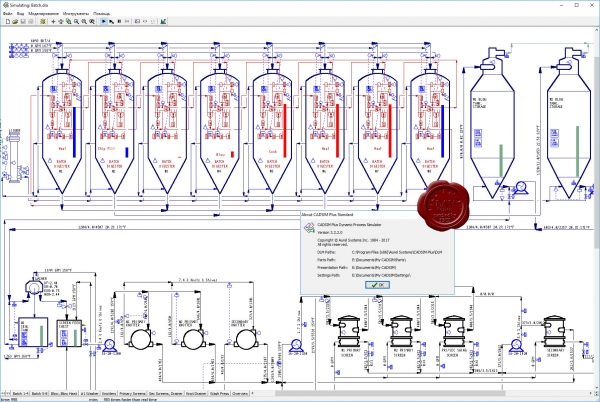The image size is (600, 402).
Task: Click the horizontal scrollbar at bottom
Action: click(390, 394)
